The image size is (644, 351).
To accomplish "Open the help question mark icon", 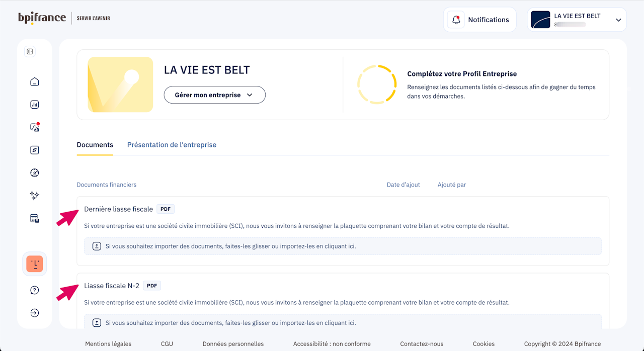I will 35,290.
